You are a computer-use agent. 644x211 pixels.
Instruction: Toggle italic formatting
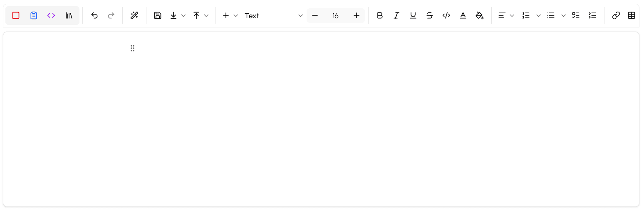396,15
